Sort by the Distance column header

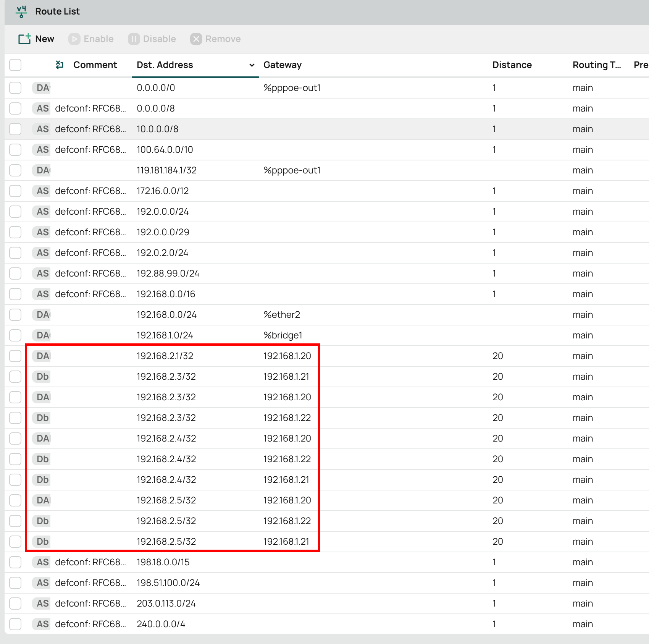pyautogui.click(x=512, y=65)
